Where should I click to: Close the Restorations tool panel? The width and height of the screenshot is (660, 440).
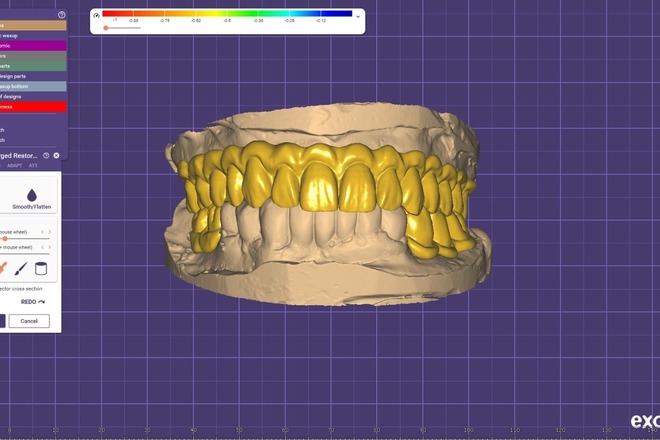click(56, 155)
